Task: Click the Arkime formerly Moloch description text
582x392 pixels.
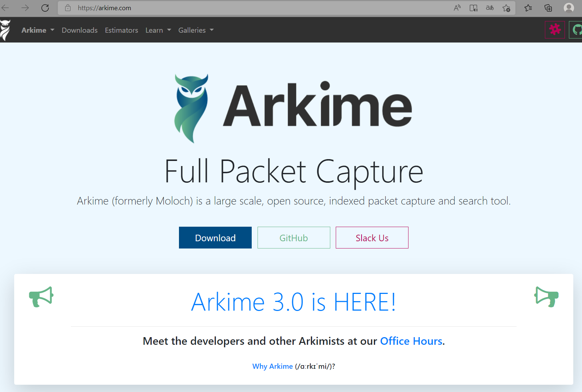Action: (x=294, y=201)
